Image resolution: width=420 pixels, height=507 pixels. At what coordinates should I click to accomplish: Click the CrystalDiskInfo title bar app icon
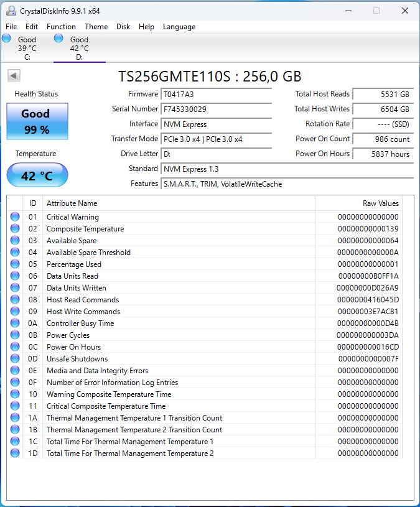click(11, 11)
